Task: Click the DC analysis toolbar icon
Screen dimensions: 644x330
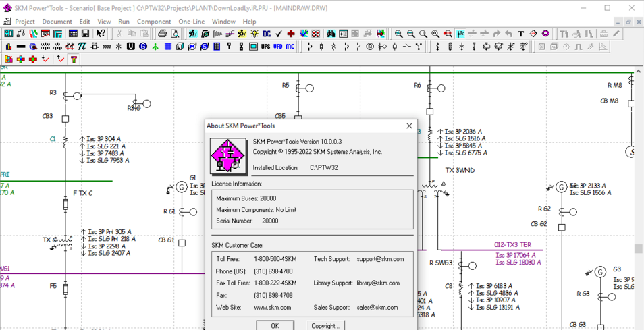Action: tap(267, 34)
